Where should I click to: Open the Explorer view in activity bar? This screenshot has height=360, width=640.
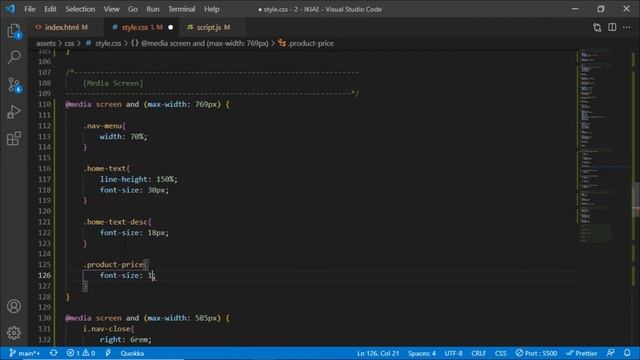click(x=14, y=31)
